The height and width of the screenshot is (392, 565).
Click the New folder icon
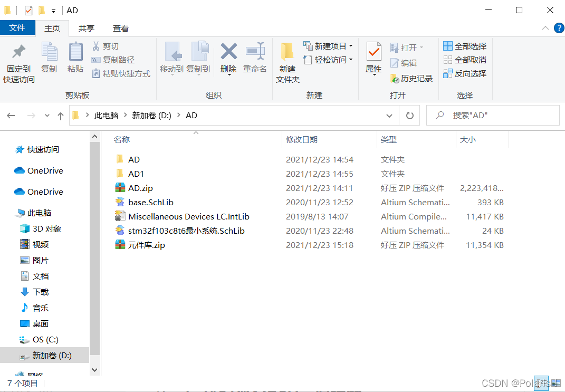click(x=287, y=52)
